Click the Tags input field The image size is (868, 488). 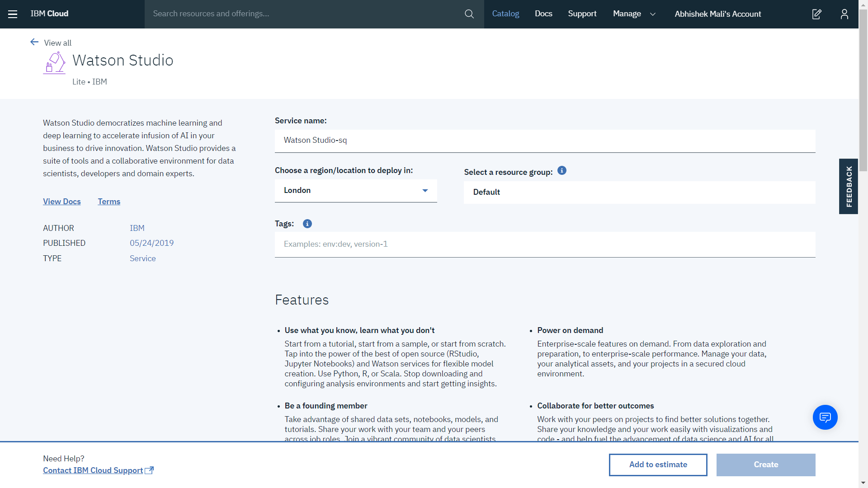coord(545,244)
